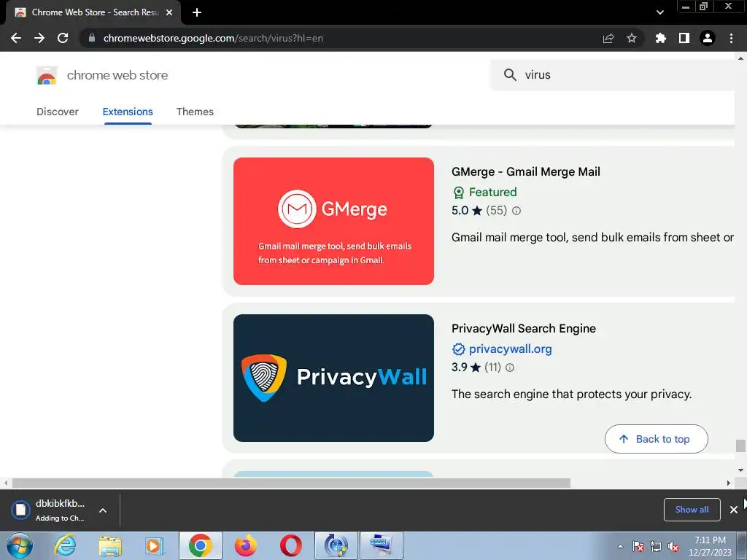This screenshot has width=747, height=560.
Task: Open the volume tray icon
Action: click(673, 546)
